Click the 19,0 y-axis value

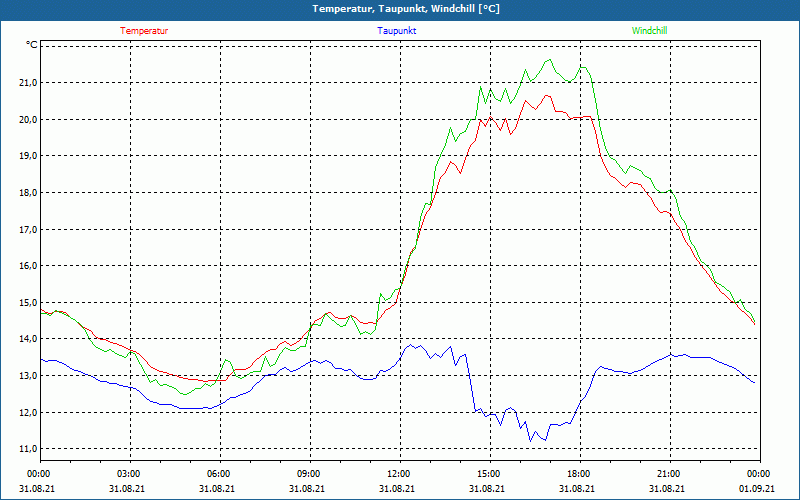point(29,156)
